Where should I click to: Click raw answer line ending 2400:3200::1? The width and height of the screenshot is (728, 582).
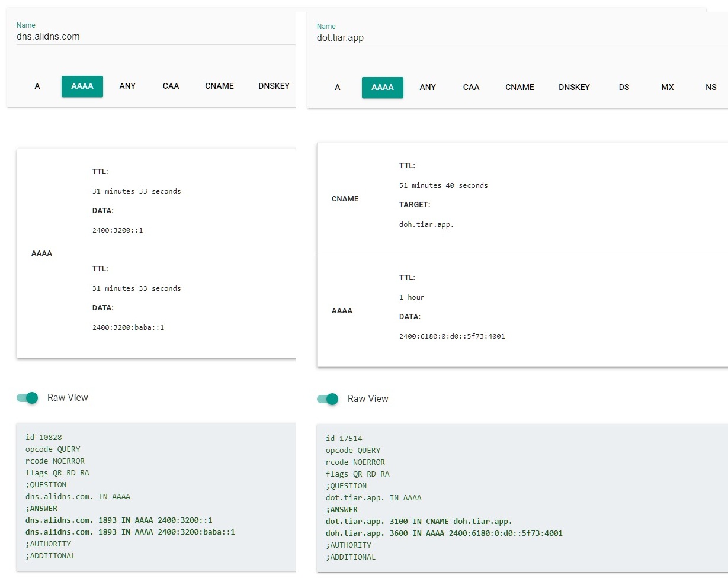pyautogui.click(x=118, y=520)
